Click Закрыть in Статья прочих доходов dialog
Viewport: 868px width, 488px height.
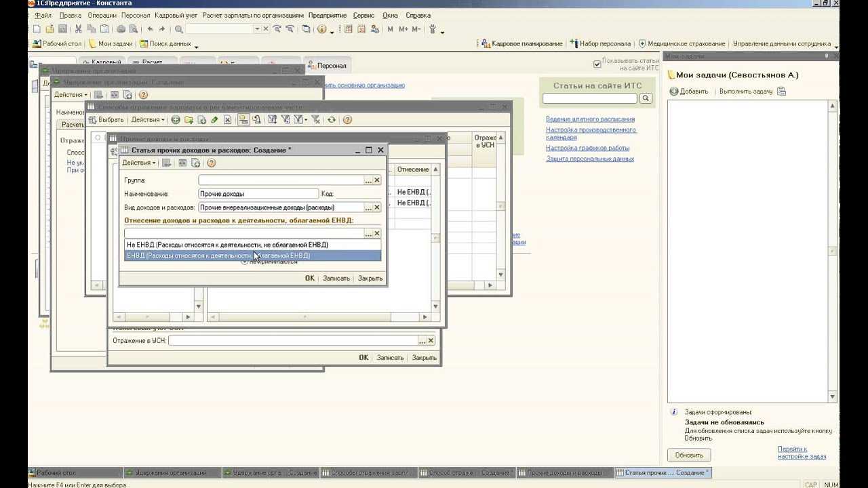tap(370, 278)
